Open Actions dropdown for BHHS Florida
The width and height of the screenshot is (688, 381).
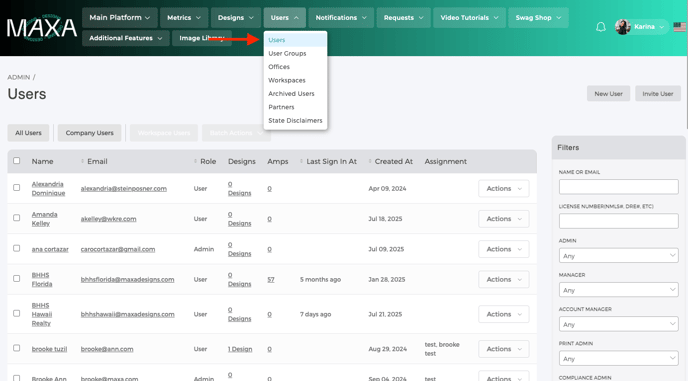pos(504,279)
